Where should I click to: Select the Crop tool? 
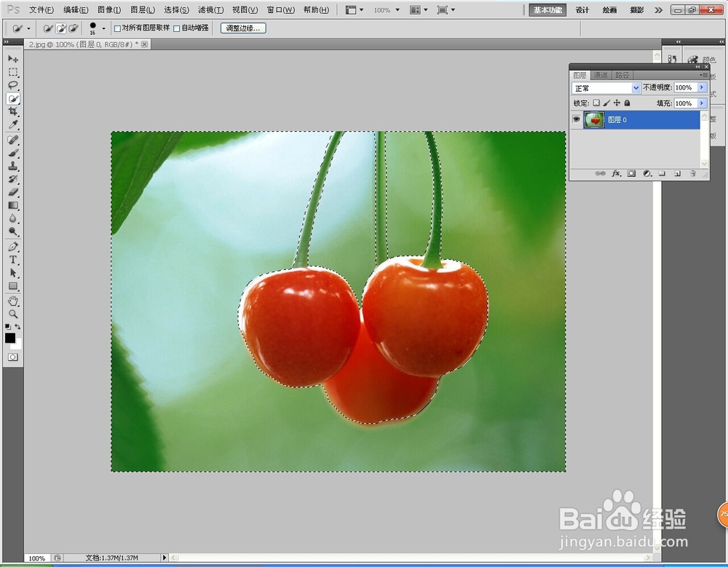click(x=13, y=111)
